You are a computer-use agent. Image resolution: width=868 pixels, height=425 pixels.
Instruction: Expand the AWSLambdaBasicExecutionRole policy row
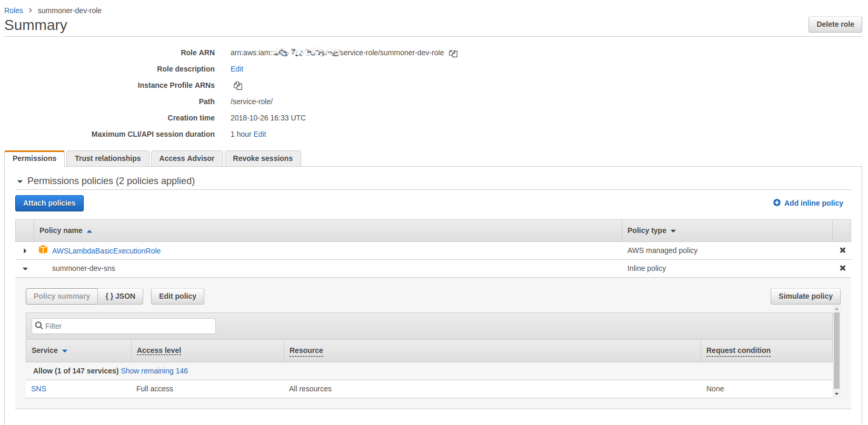(x=25, y=251)
